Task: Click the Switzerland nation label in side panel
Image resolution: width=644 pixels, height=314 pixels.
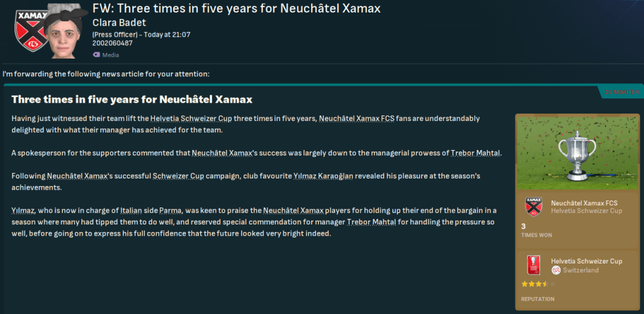Action: pyautogui.click(x=581, y=270)
